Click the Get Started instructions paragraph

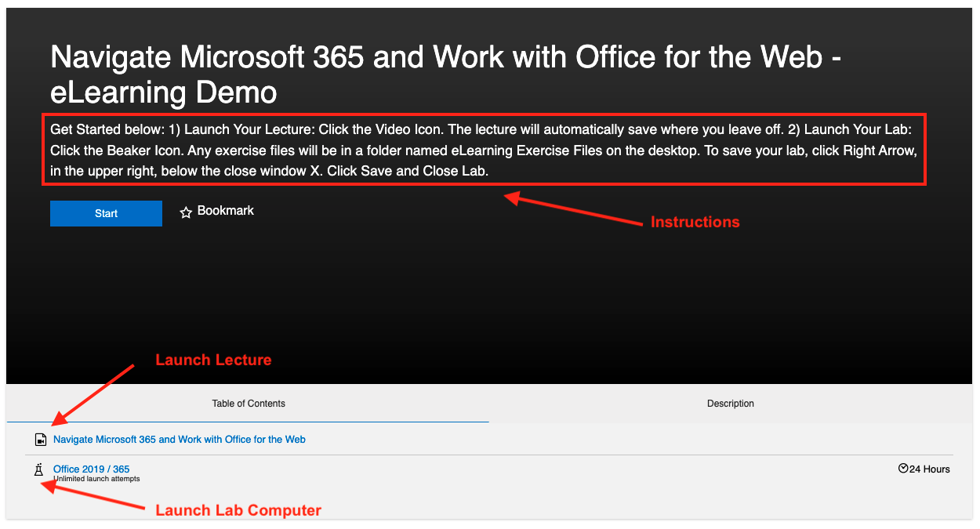[484, 149]
